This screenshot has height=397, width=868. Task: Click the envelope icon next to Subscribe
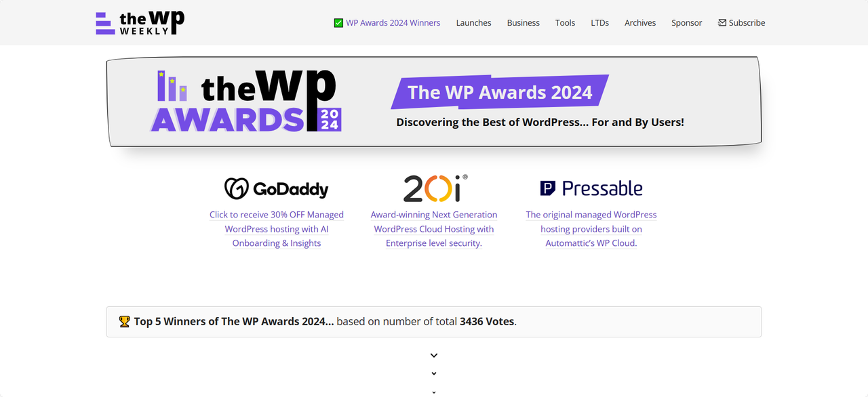(x=722, y=22)
